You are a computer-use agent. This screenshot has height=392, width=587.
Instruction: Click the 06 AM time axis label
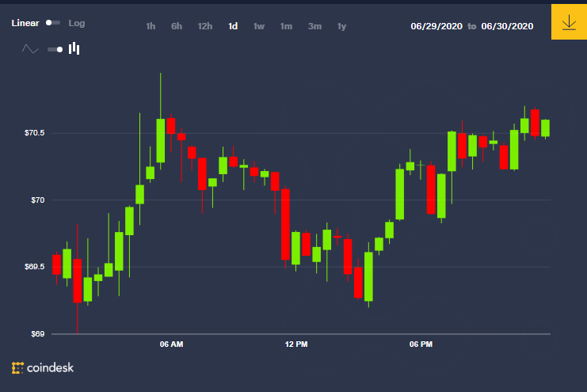click(171, 344)
